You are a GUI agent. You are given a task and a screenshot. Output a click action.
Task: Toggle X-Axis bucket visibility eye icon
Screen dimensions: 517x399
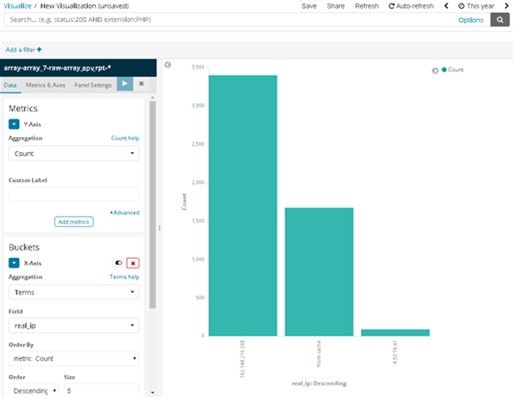pyautogui.click(x=119, y=263)
